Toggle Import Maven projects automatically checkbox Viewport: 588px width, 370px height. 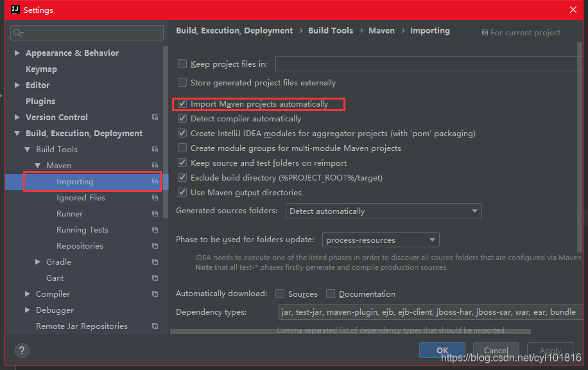pyautogui.click(x=182, y=103)
